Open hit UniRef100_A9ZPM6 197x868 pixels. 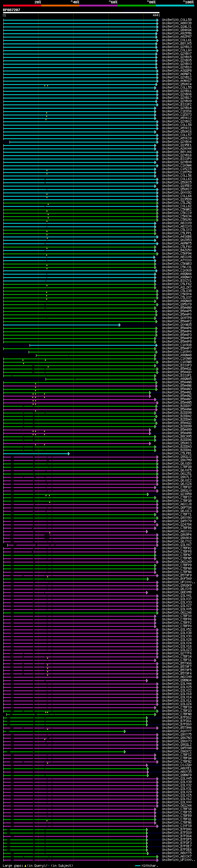coord(177,33)
